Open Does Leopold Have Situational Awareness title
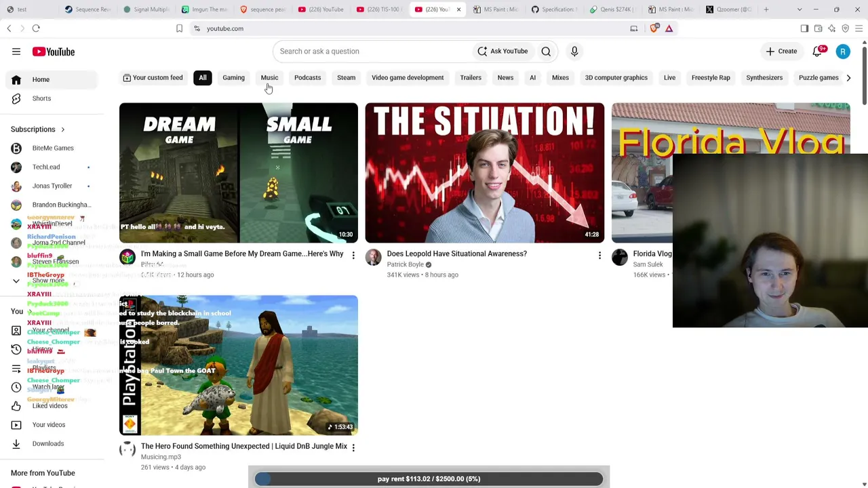The height and width of the screenshot is (488, 868). coord(456,253)
